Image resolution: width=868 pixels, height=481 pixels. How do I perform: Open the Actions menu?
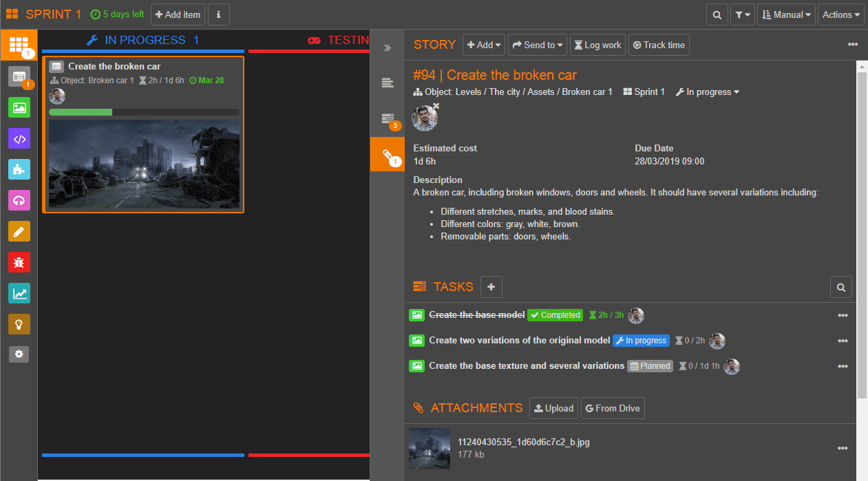coord(840,14)
